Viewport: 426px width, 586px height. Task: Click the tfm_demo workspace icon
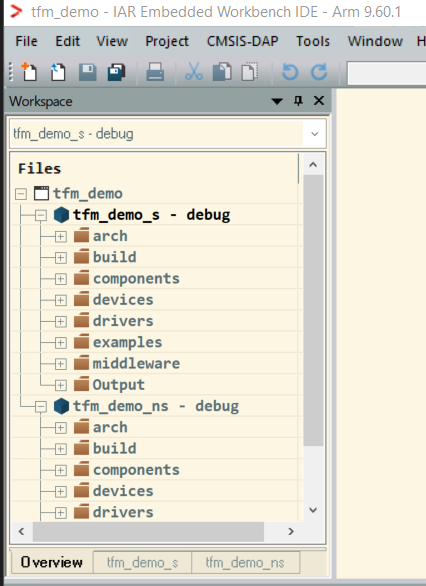click(41, 193)
